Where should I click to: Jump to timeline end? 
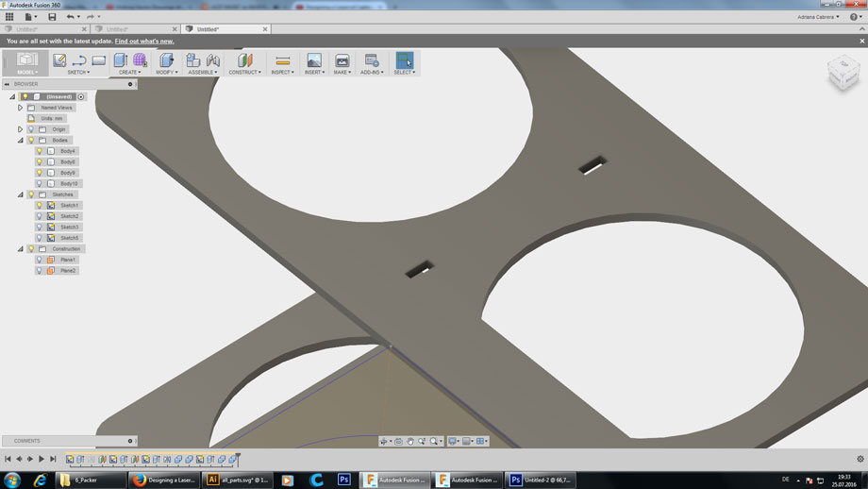click(53, 459)
